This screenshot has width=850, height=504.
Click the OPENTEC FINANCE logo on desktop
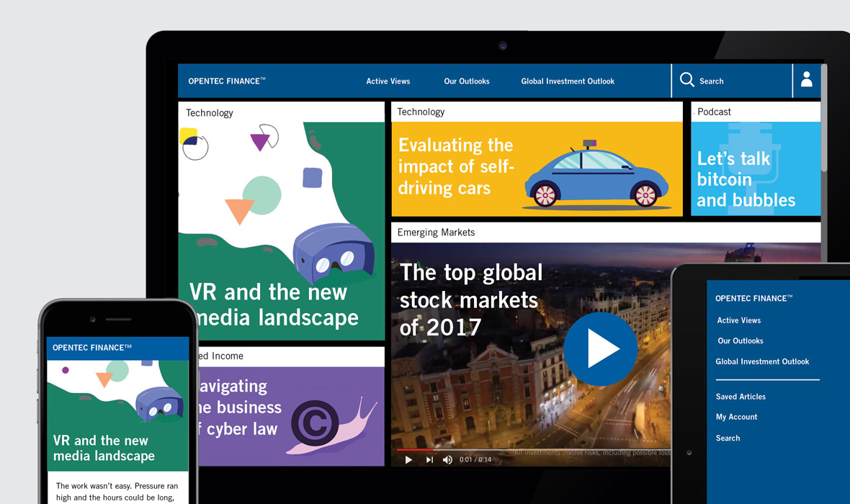click(226, 81)
